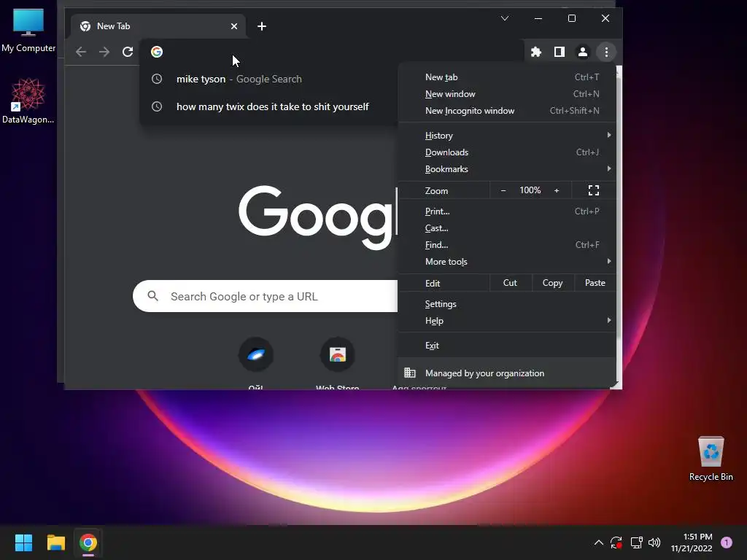This screenshot has width=747, height=560.
Task: Increase zoom with the plus button
Action: [x=557, y=190]
